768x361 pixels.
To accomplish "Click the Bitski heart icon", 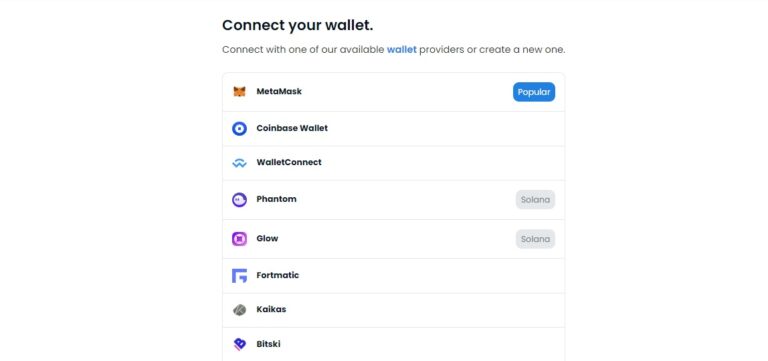I will (239, 344).
